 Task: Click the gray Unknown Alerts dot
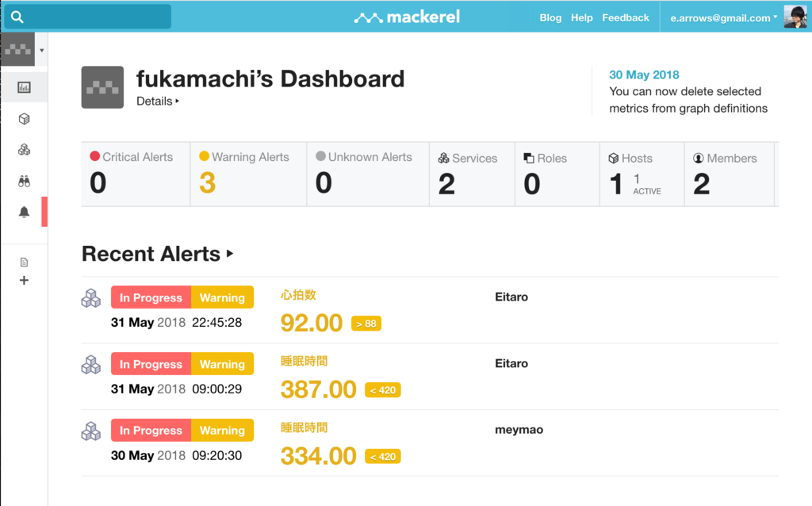point(320,156)
